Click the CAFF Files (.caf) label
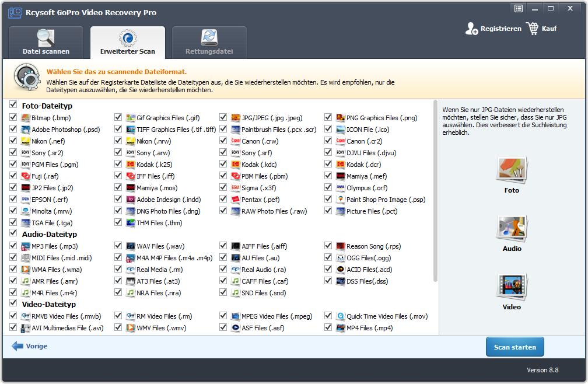 pyautogui.click(x=265, y=281)
